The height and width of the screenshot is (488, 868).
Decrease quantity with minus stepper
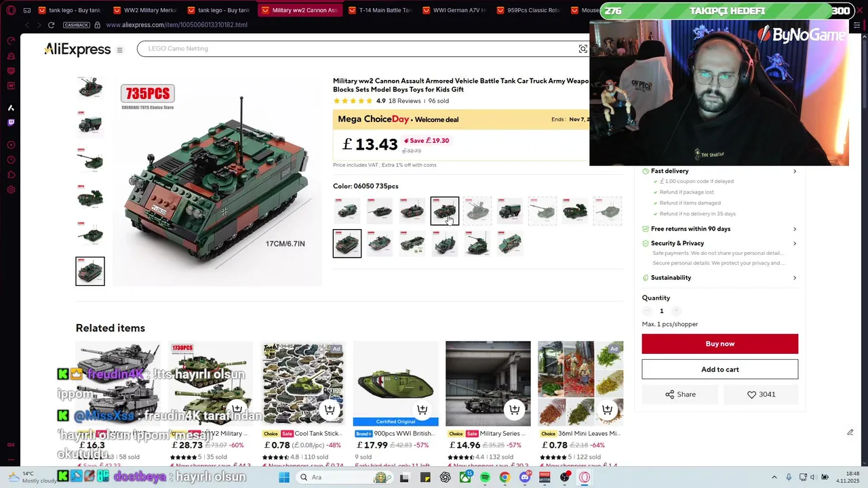(648, 311)
